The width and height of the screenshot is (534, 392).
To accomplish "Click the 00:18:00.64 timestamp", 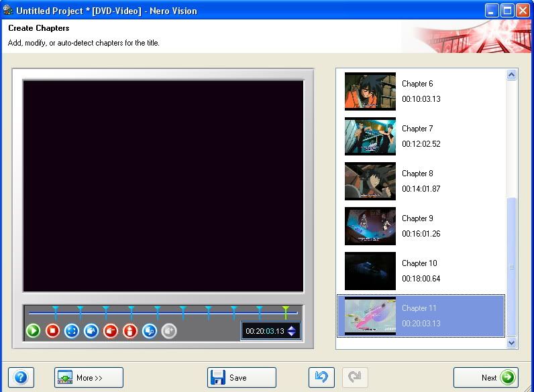I will point(421,279).
